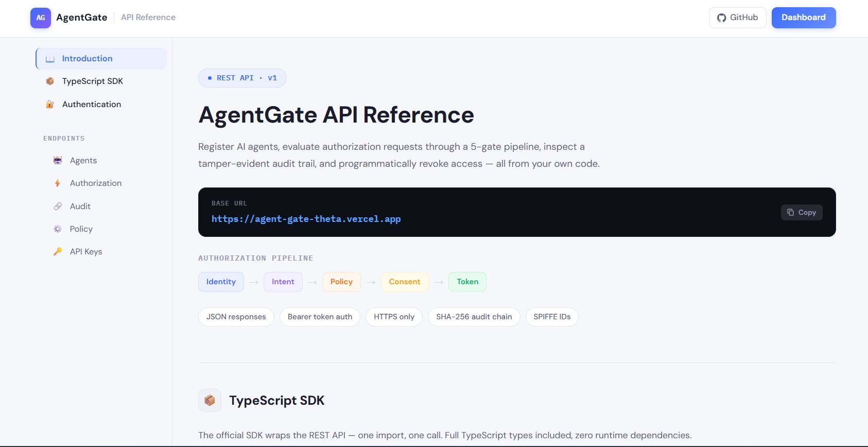The height and width of the screenshot is (447, 868).
Task: Click the agent-gate-theta.vercel.app URL
Action: pos(306,219)
